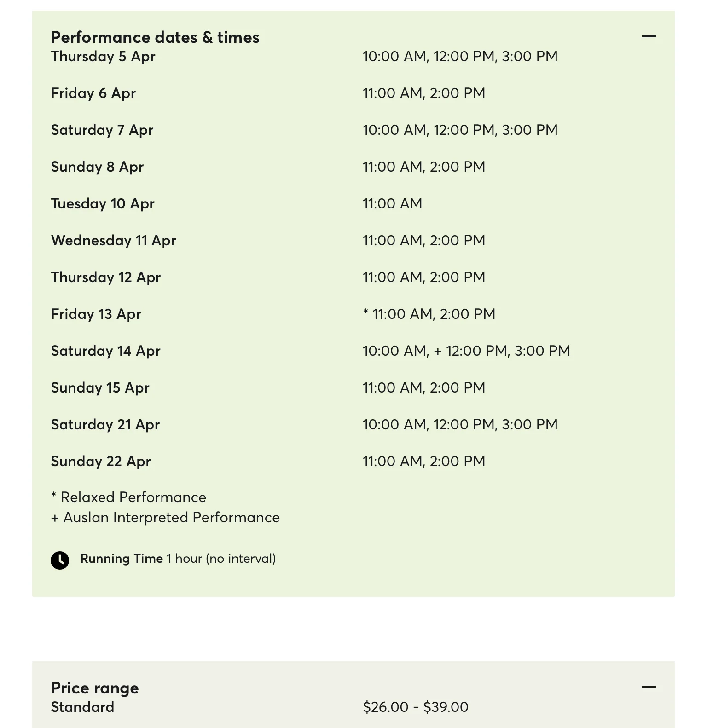707x728 pixels.
Task: Click the Price range heading
Action: coord(95,688)
